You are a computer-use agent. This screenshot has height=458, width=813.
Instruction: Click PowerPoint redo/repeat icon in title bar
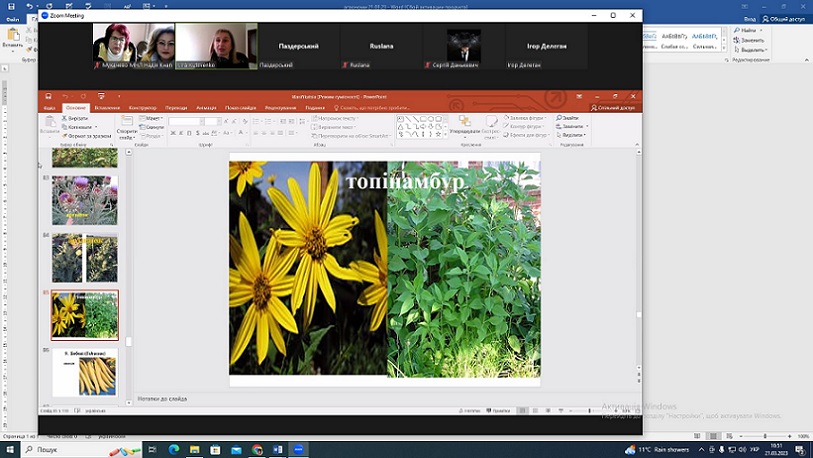[83, 96]
